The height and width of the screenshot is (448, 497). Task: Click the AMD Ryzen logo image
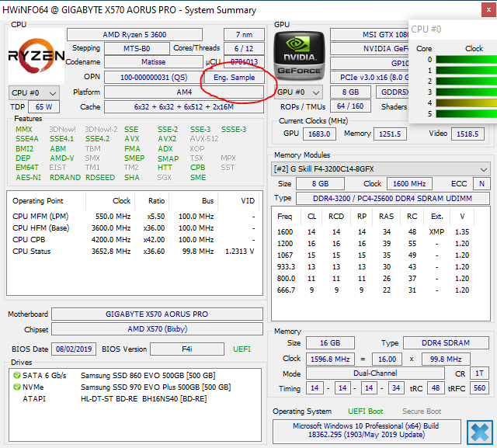pyautogui.click(x=36, y=56)
